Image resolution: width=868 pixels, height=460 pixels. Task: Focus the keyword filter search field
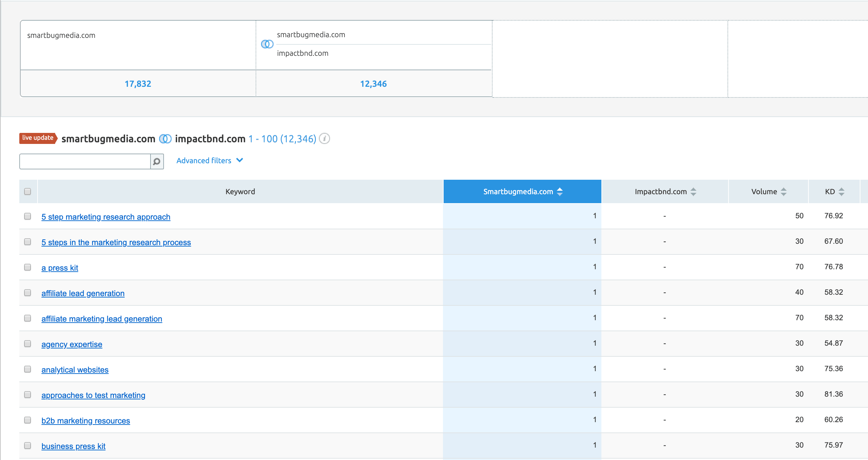pos(85,161)
